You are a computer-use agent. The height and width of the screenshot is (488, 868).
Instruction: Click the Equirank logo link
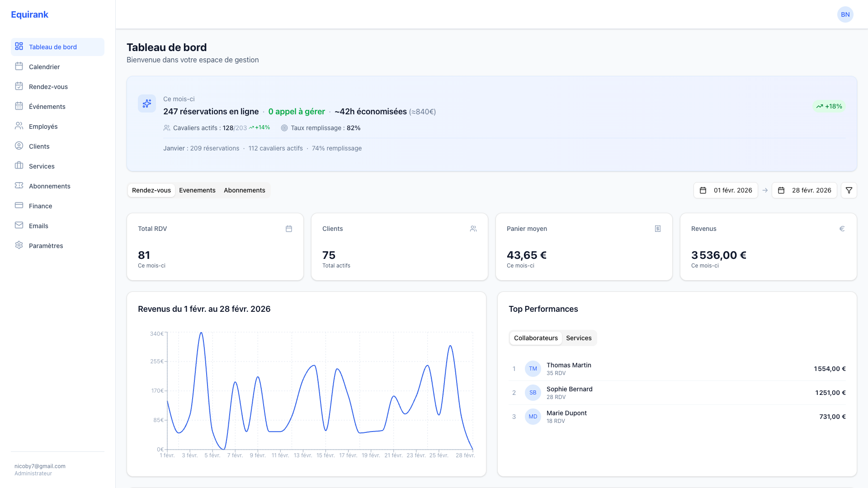(x=30, y=14)
